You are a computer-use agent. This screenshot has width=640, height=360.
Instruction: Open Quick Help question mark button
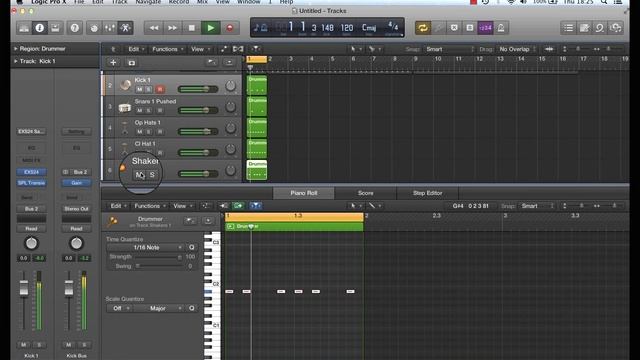[75, 28]
